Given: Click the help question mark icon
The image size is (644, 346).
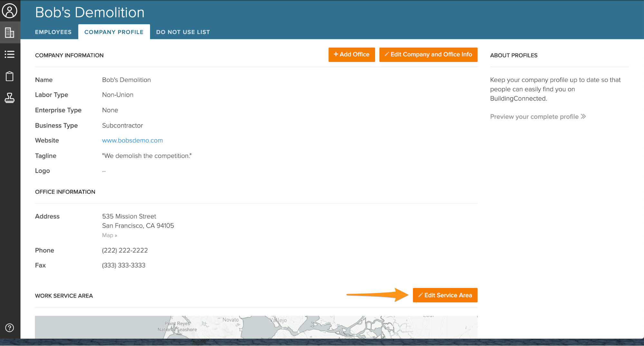Looking at the screenshot, I should click(10, 328).
